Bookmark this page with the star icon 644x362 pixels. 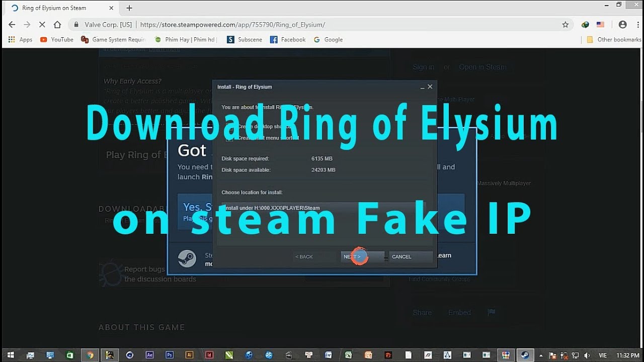pyautogui.click(x=565, y=25)
